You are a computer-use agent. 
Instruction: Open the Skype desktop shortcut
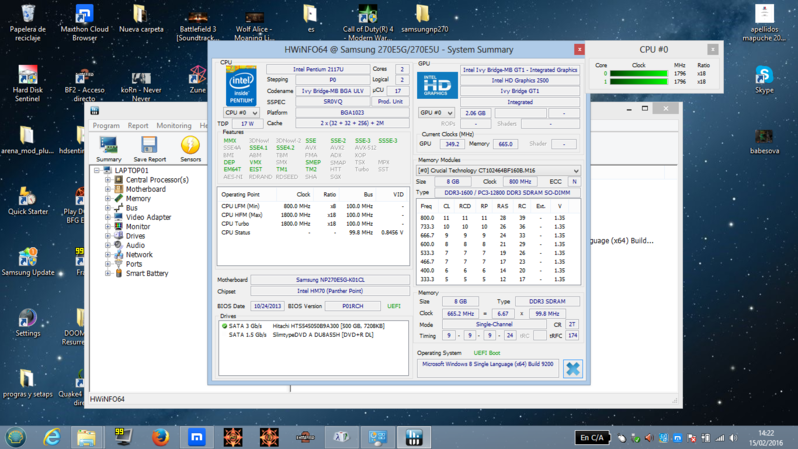tap(764, 80)
